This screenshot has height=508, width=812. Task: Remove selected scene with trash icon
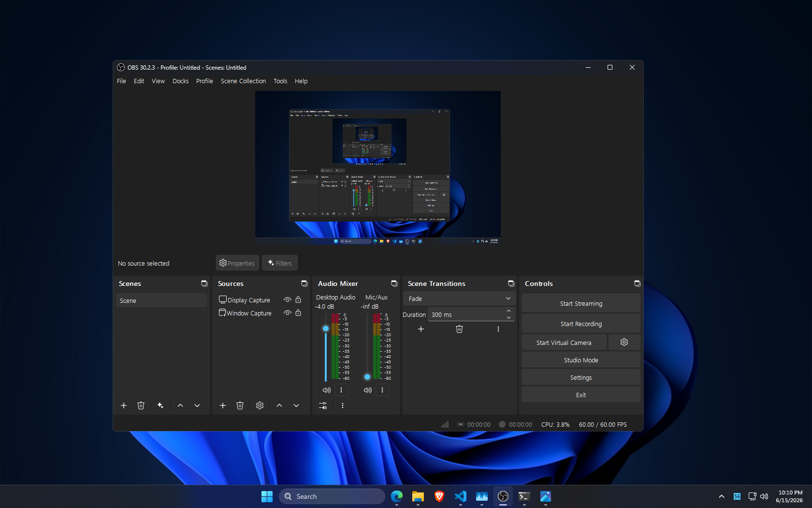click(x=141, y=405)
